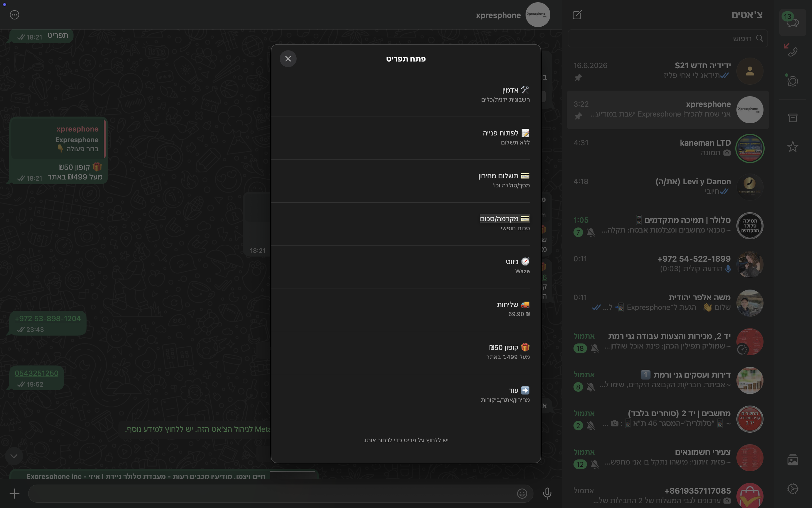
Task: Open the Archived chats icon
Action: pos(793,118)
